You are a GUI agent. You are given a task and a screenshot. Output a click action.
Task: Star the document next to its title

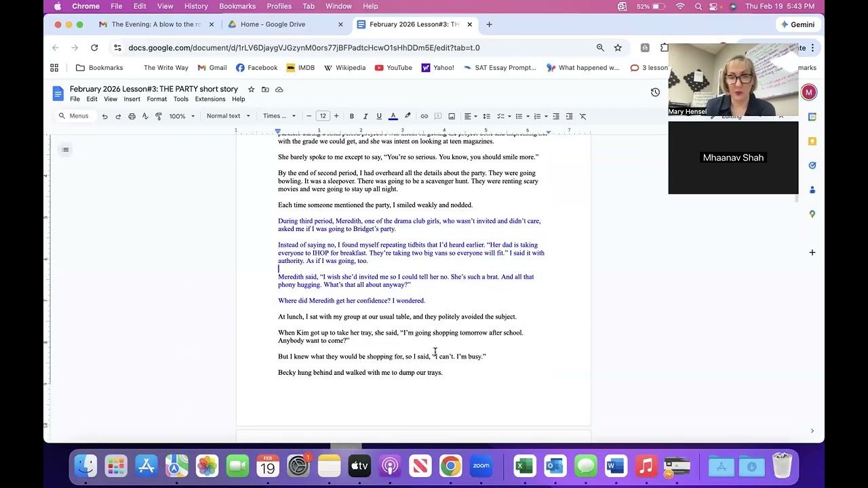click(251, 89)
